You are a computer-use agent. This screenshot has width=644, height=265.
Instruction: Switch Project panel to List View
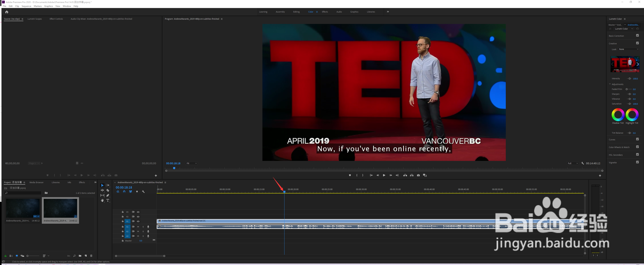(11, 256)
